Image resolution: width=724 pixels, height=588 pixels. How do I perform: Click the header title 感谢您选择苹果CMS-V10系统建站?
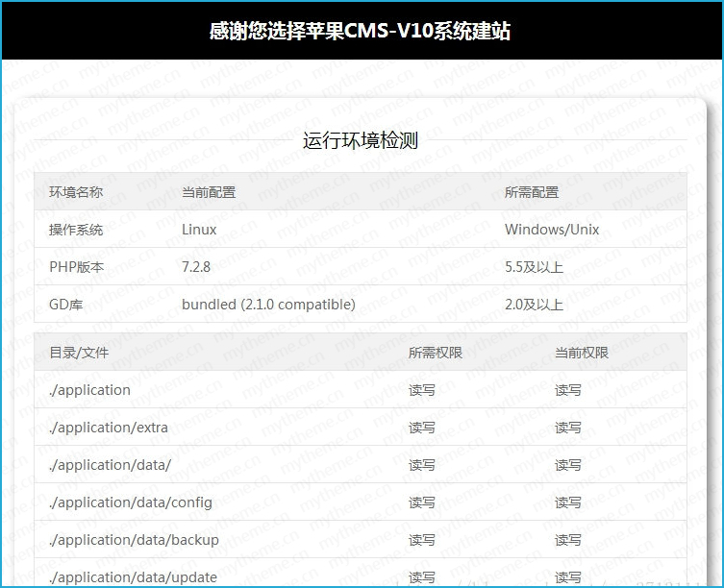click(x=360, y=32)
